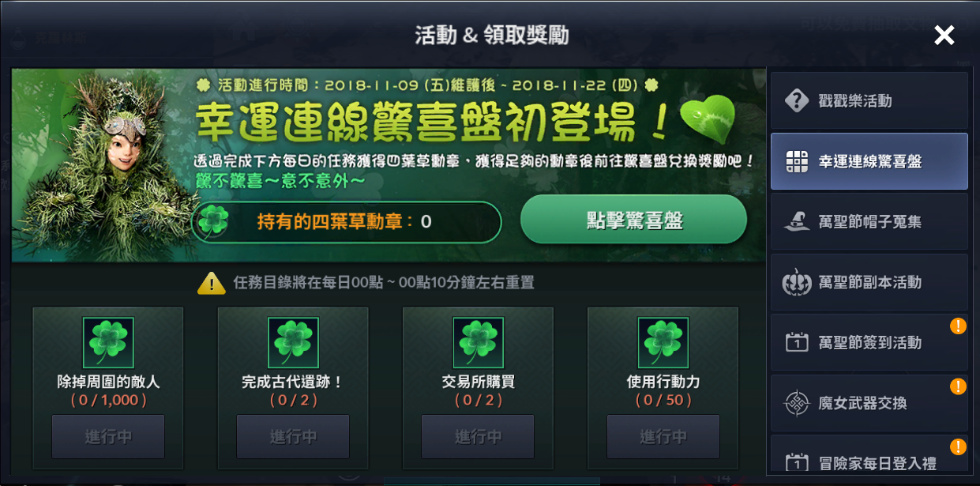Click the clover icon above 交易所購買
This screenshot has width=980, height=486.
[478, 343]
